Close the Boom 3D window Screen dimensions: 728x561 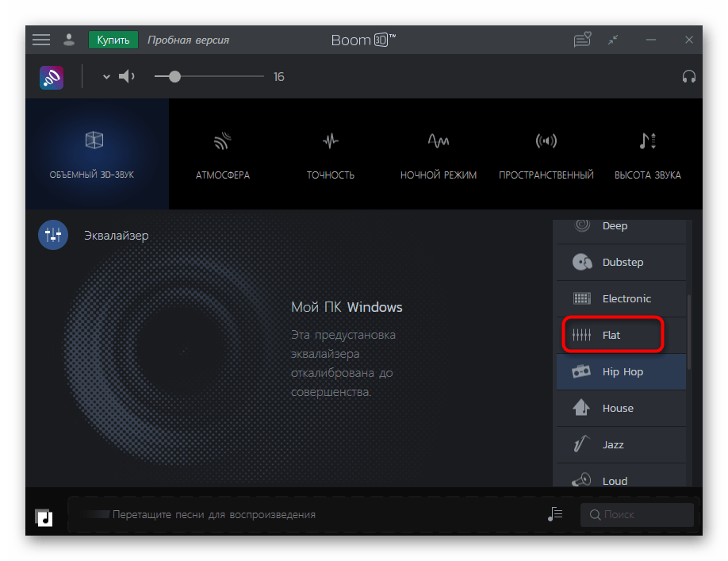pyautogui.click(x=689, y=40)
